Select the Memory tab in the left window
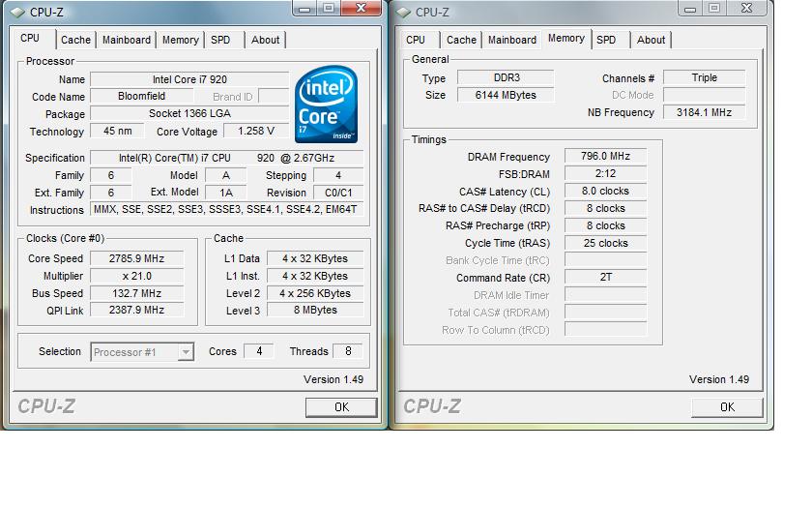This screenshot has height=508, width=812. point(180,40)
